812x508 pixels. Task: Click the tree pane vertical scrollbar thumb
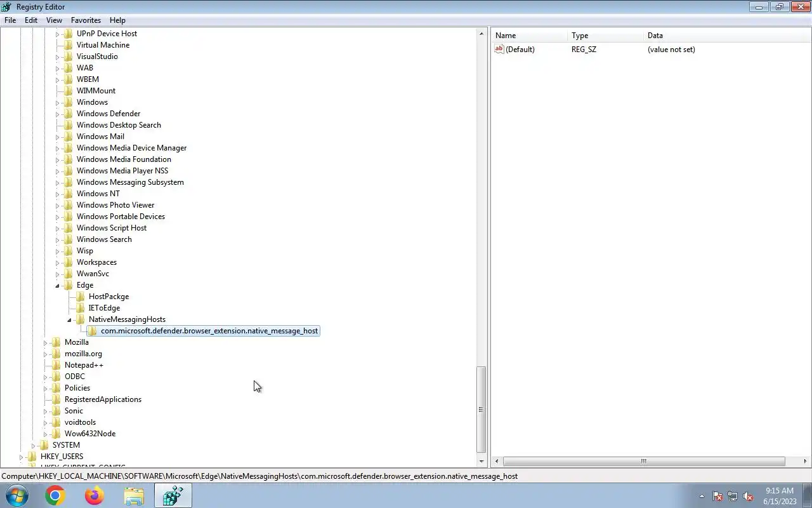click(x=481, y=409)
